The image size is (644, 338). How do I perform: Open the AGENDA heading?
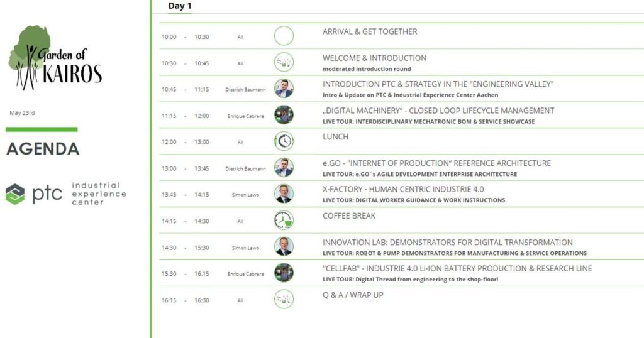tap(43, 149)
